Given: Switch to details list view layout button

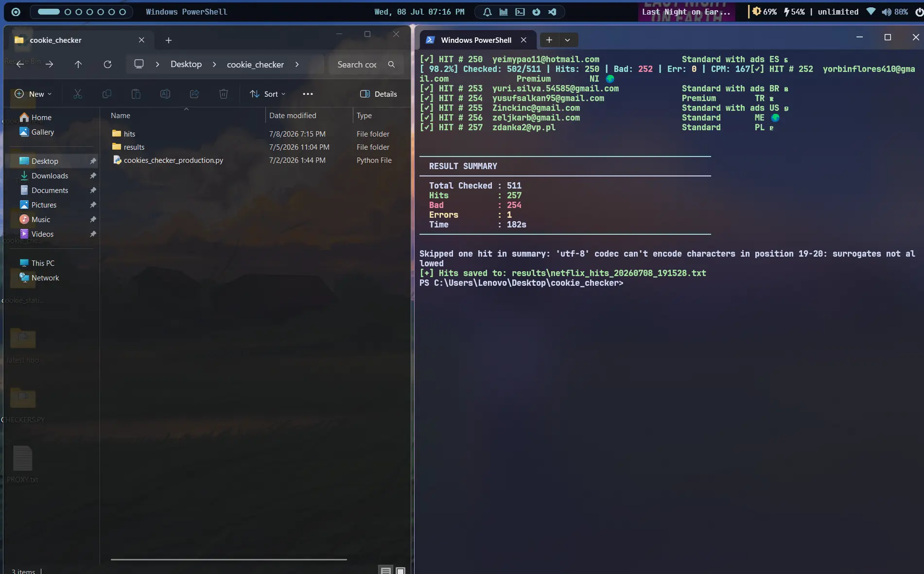Looking at the screenshot, I should click(x=386, y=570).
